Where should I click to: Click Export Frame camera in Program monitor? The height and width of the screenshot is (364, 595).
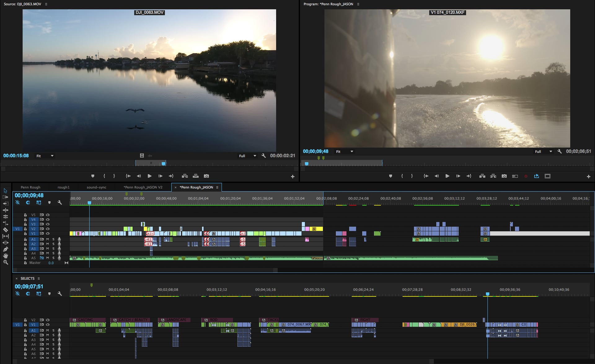point(504,176)
